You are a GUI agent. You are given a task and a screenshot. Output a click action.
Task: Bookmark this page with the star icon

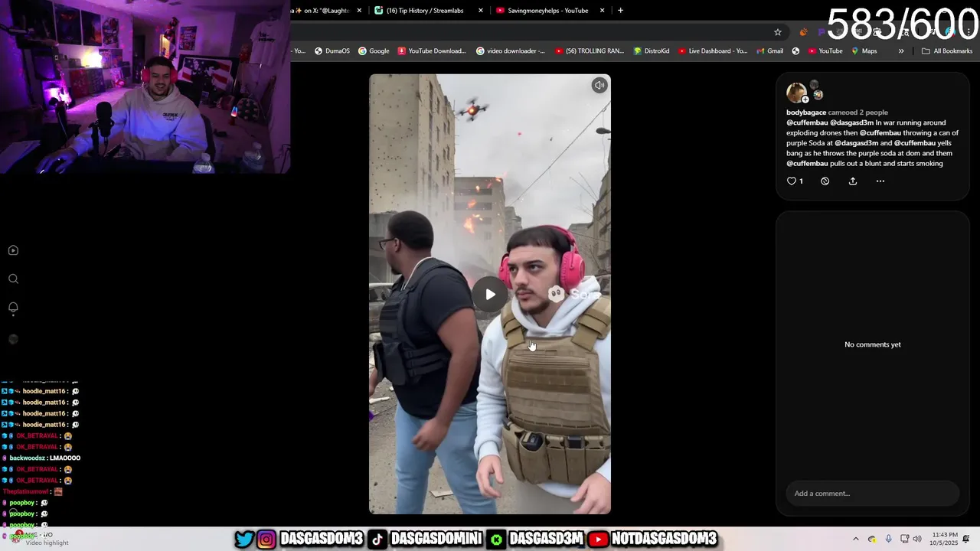tap(778, 32)
